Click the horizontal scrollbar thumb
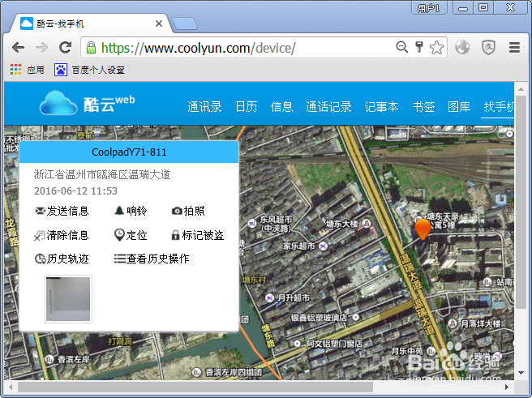 pyautogui.click(x=195, y=387)
